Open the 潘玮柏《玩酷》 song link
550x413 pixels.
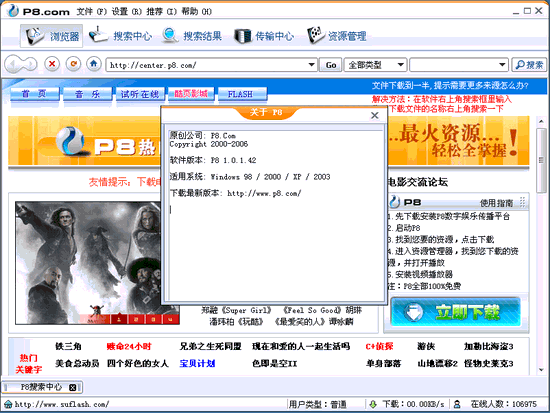[236, 322]
